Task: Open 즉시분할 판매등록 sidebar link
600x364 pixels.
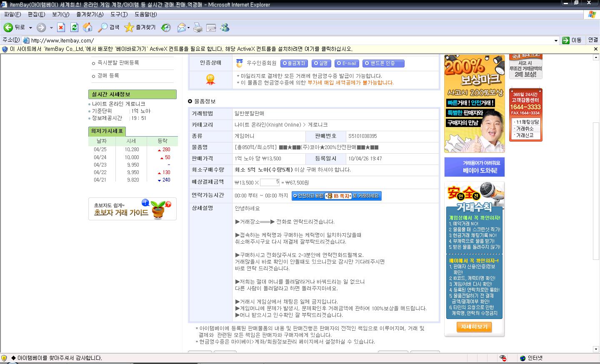Action: (118, 63)
